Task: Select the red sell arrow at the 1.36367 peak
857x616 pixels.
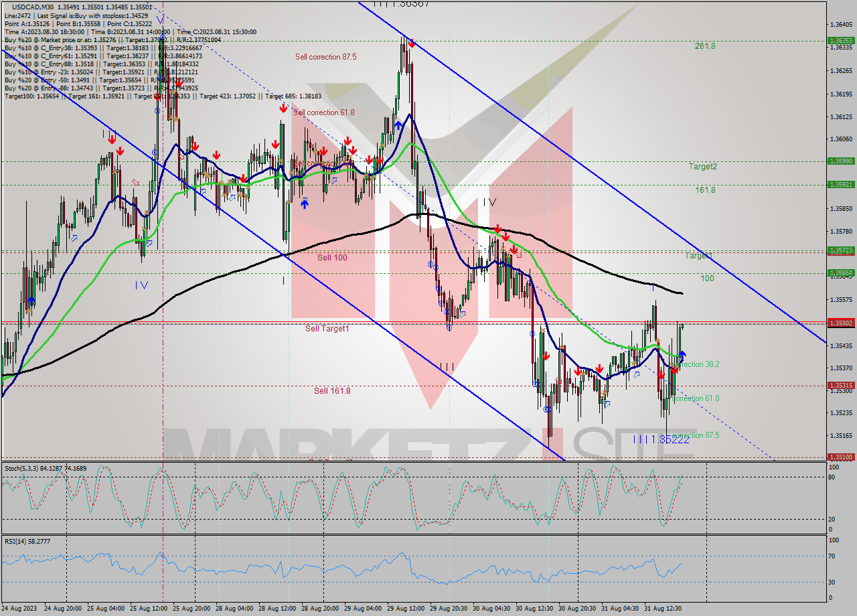Action: click(x=412, y=44)
